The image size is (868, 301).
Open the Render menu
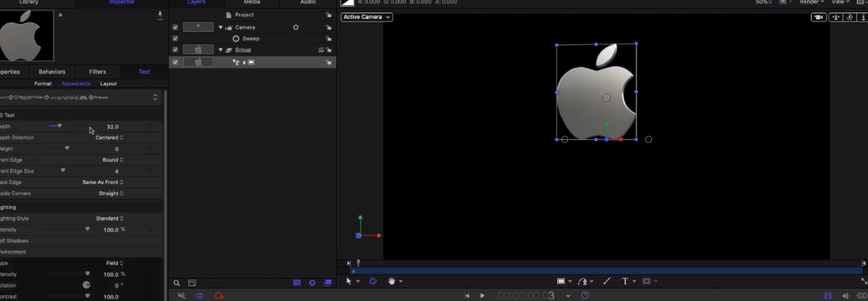point(812,2)
